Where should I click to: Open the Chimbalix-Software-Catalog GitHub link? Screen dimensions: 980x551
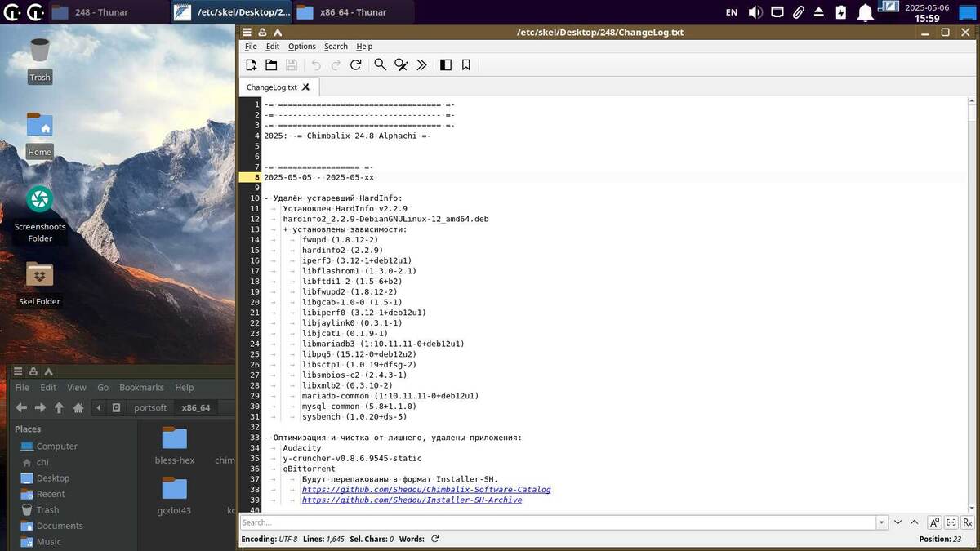click(x=426, y=490)
